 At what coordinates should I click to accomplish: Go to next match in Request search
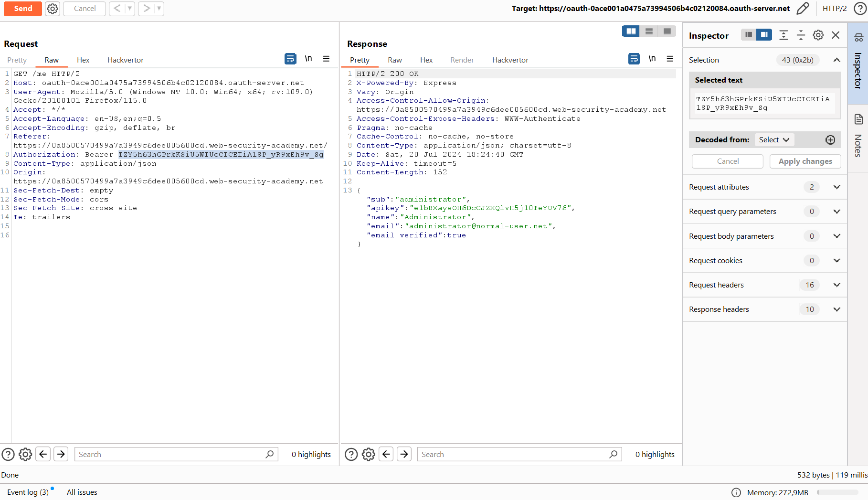click(61, 454)
